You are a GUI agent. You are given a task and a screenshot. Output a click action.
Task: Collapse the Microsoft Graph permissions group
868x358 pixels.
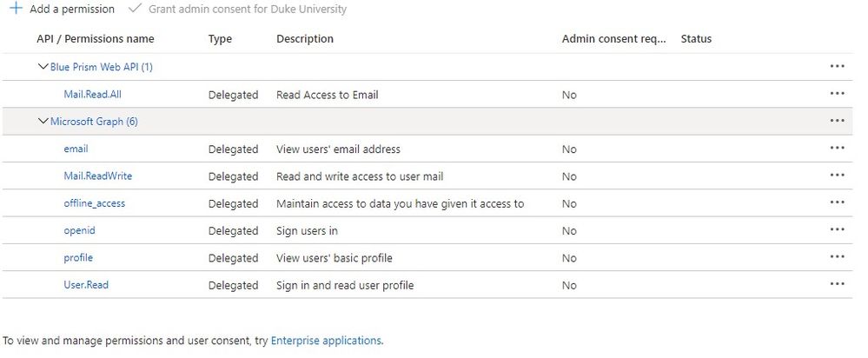pyautogui.click(x=43, y=122)
